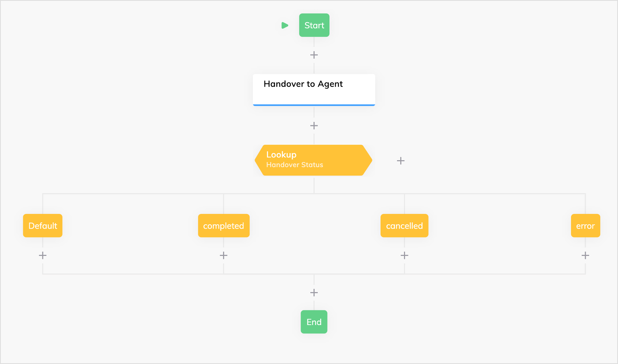618x364 pixels.
Task: Select the End node
Action: coord(314,322)
